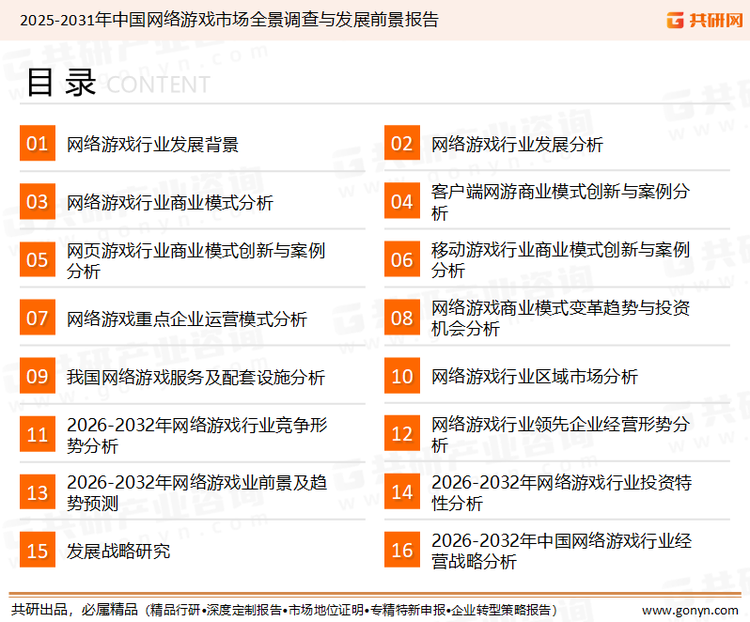
Task: Select chapter title 网络游戏行业领先企业经营形势分析
Action: point(560,434)
